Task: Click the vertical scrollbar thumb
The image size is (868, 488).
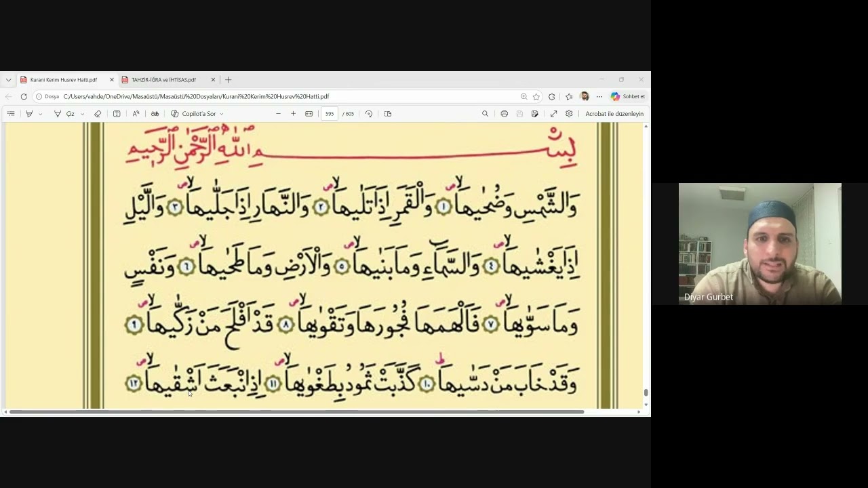Action: [646, 392]
